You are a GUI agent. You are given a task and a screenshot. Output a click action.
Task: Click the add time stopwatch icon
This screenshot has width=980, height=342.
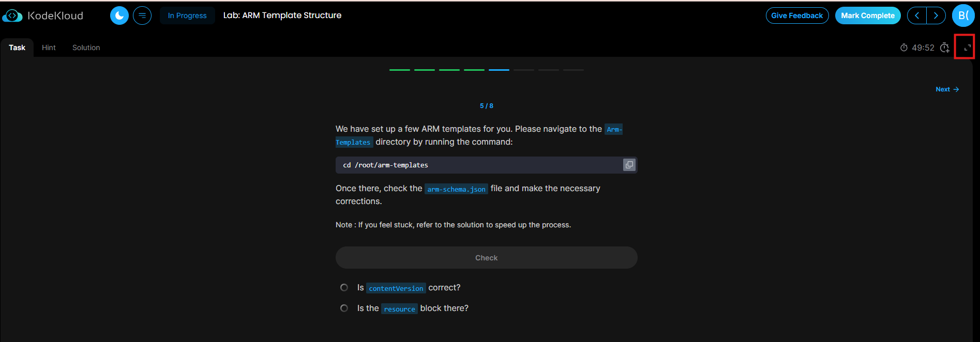pos(944,48)
